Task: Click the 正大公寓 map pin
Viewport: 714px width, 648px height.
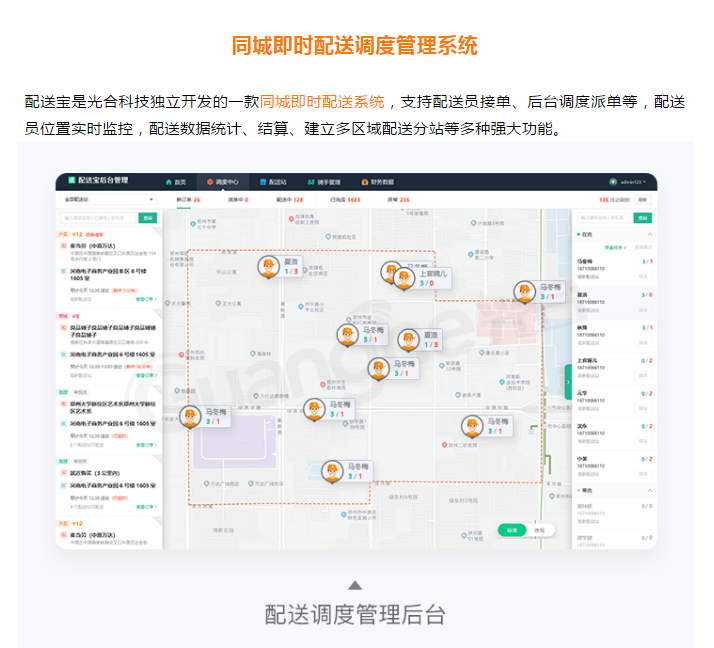Action: coord(218,303)
